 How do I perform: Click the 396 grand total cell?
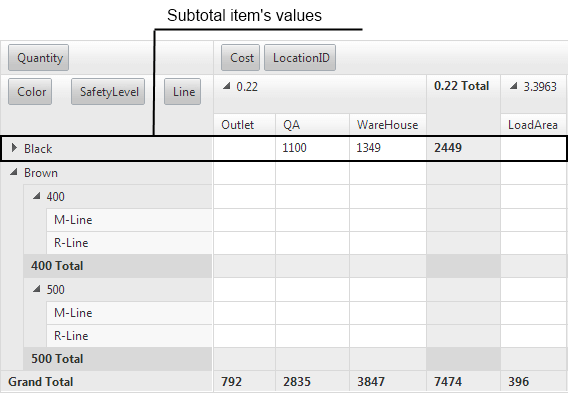click(534, 382)
